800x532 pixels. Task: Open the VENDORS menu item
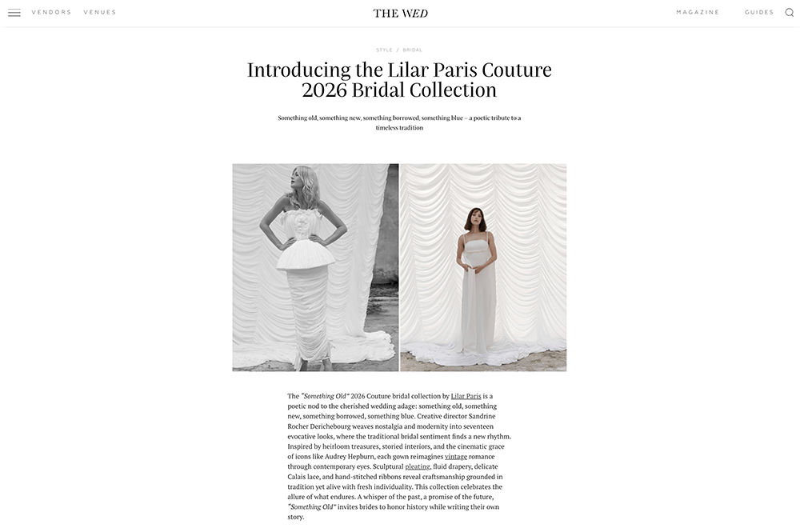51,12
